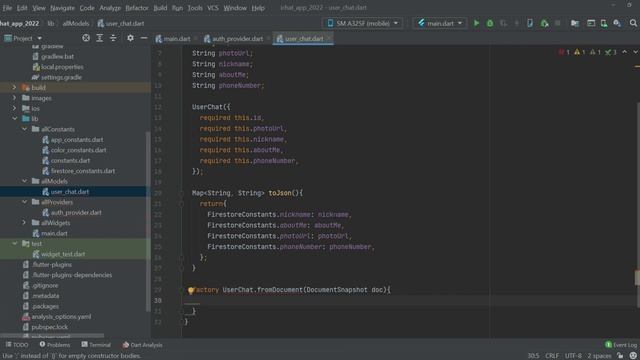
Task: Click the 30:5 cursor position indicator
Action: pyautogui.click(x=533, y=356)
